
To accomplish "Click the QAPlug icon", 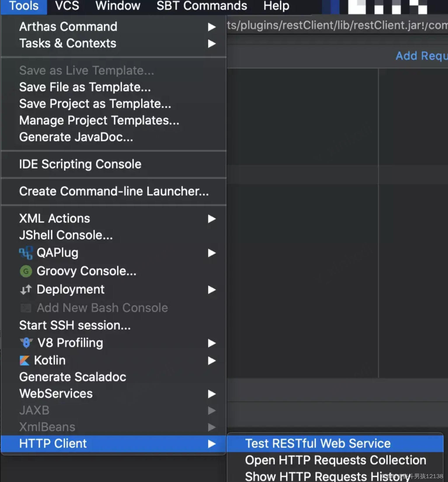I will (26, 253).
